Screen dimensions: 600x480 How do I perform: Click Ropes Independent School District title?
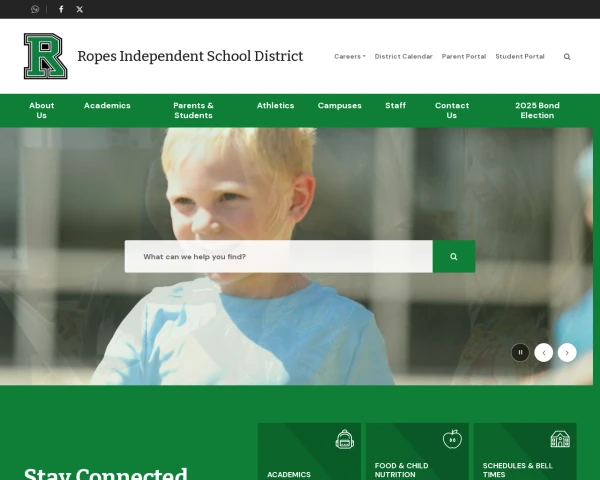[190, 56]
